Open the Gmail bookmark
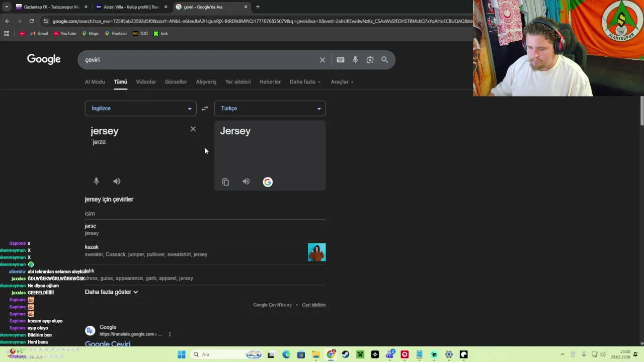Image resolution: width=644 pixels, height=362 pixels. 39,34
